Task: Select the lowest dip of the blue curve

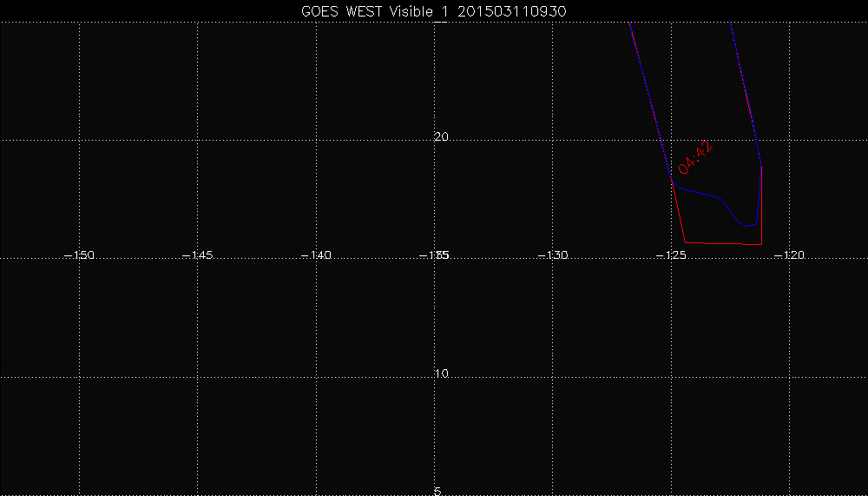Action: tap(746, 226)
